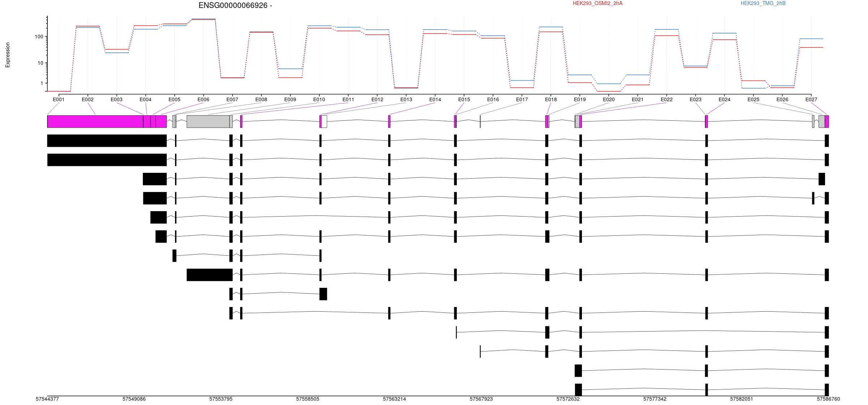Click exon label E005
868x405 pixels.
[174, 99]
